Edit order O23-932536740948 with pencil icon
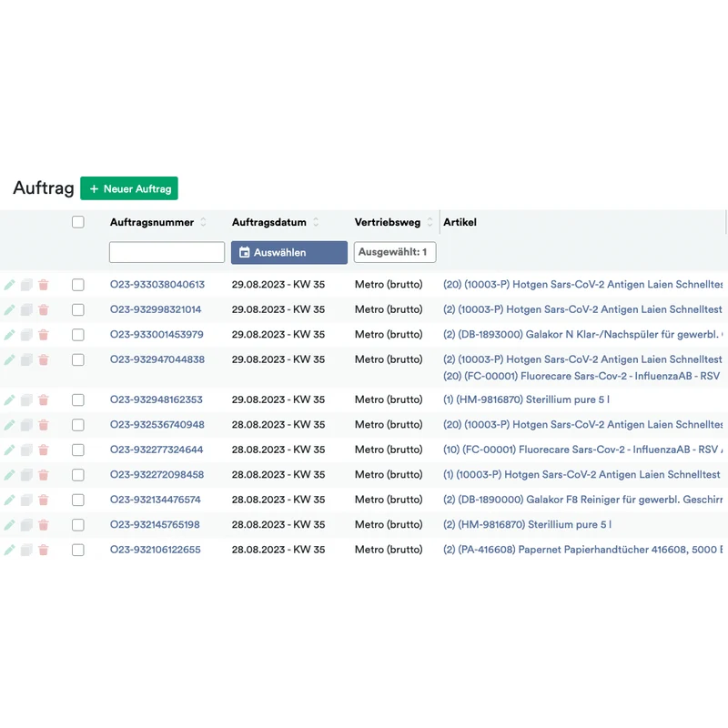 pos(9,425)
